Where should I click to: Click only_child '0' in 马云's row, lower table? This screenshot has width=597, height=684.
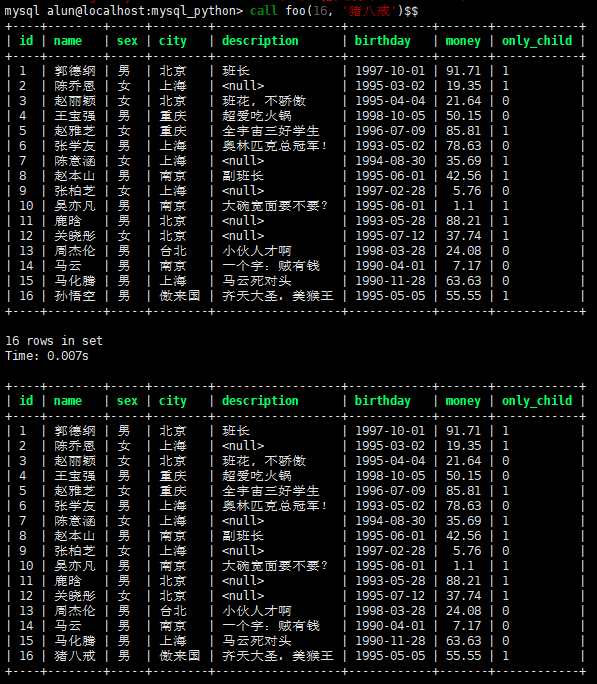coord(505,626)
